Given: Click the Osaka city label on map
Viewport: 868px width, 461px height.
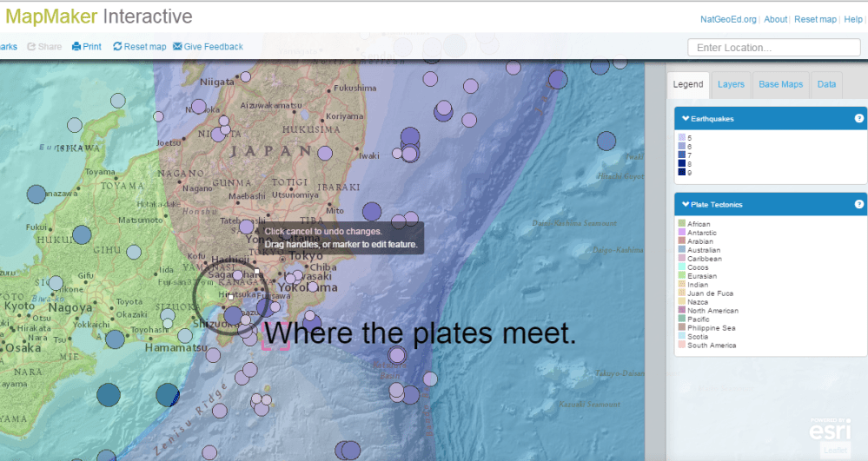Looking at the screenshot, I should point(23,348).
